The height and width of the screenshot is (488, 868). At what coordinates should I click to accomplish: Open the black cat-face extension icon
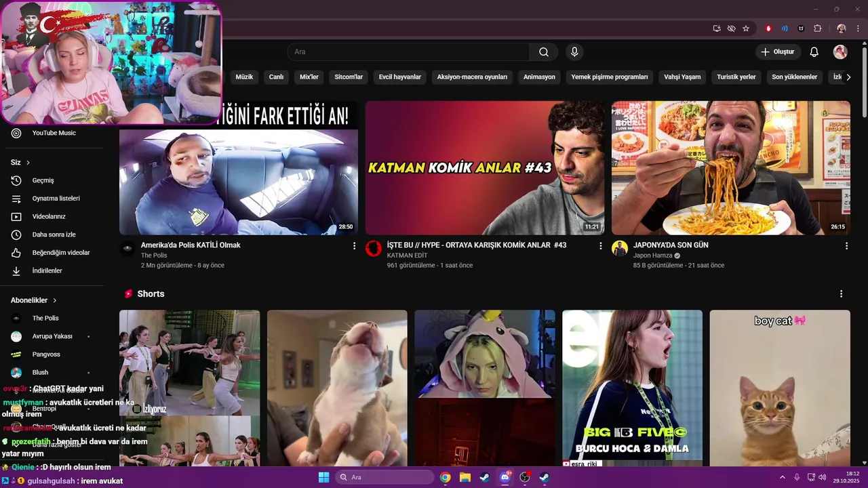tap(801, 28)
